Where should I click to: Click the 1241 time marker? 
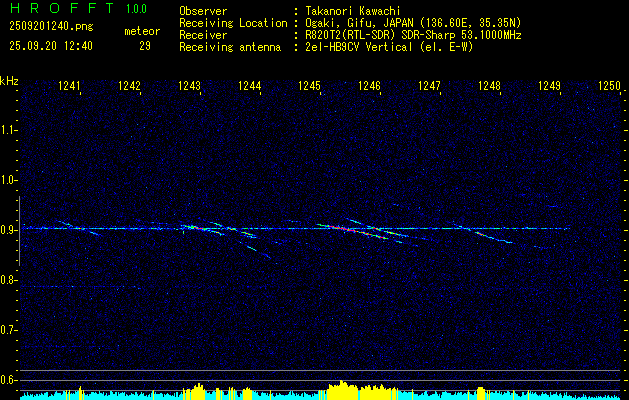(69, 86)
